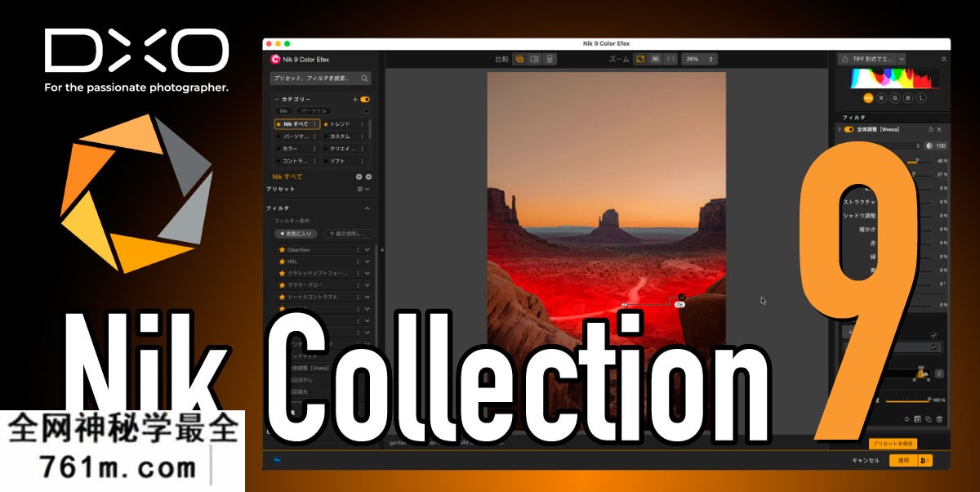
Task: Click the export share icon next to TIFF
Action: pyautogui.click(x=844, y=59)
